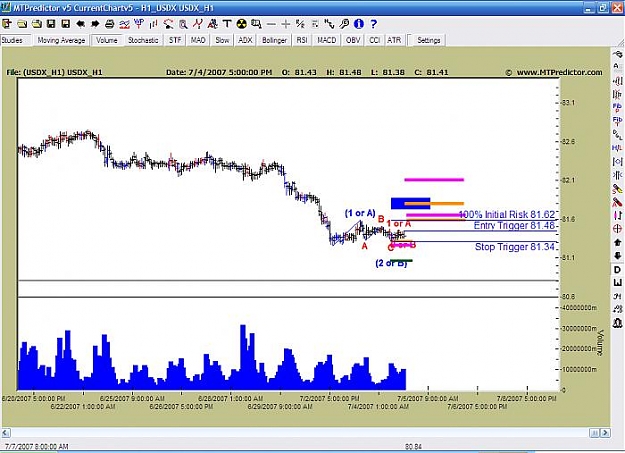
Task: Click the (1 or A) wave label
Action: pyautogui.click(x=360, y=213)
